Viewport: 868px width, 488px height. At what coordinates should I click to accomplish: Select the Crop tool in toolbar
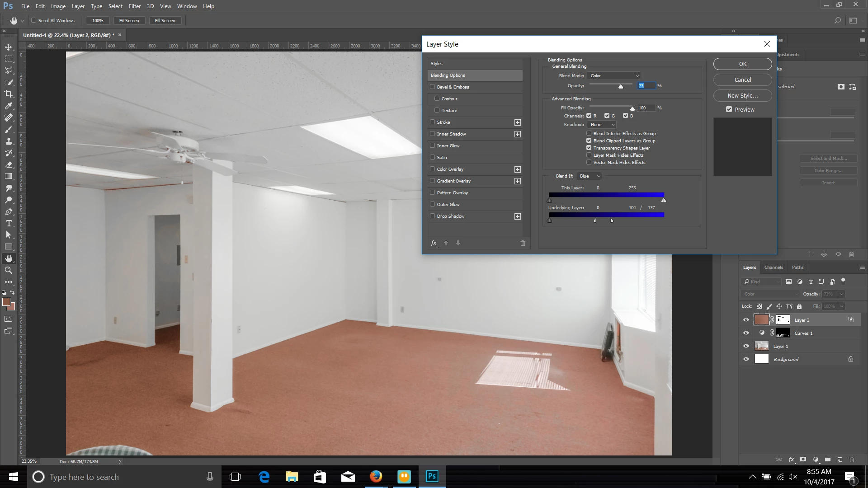point(9,94)
